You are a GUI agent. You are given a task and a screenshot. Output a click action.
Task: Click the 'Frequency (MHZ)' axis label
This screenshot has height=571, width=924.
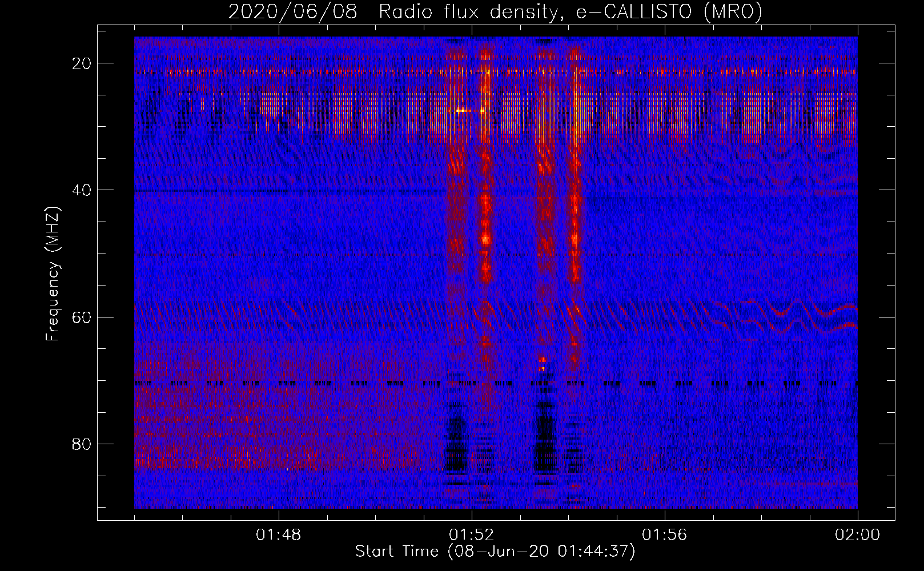pyautogui.click(x=53, y=274)
